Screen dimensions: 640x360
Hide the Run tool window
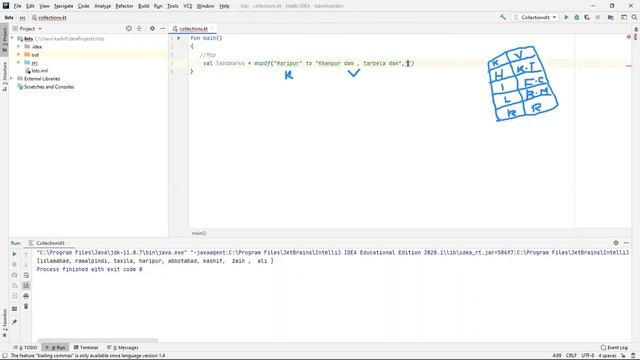[x=627, y=243]
